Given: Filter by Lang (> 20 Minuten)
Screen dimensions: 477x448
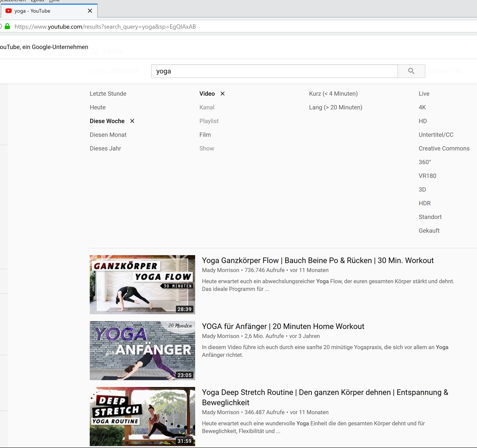Looking at the screenshot, I should coord(335,107).
